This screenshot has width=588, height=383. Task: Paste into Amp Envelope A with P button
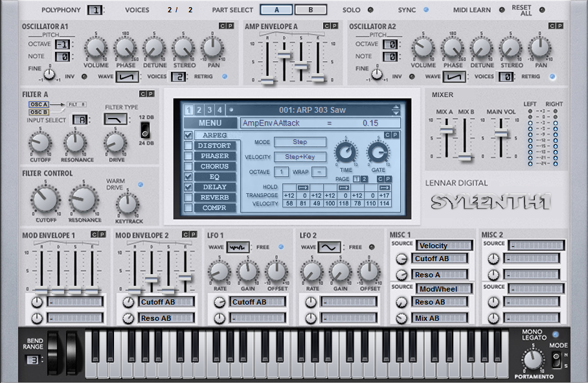pyautogui.click(x=334, y=26)
